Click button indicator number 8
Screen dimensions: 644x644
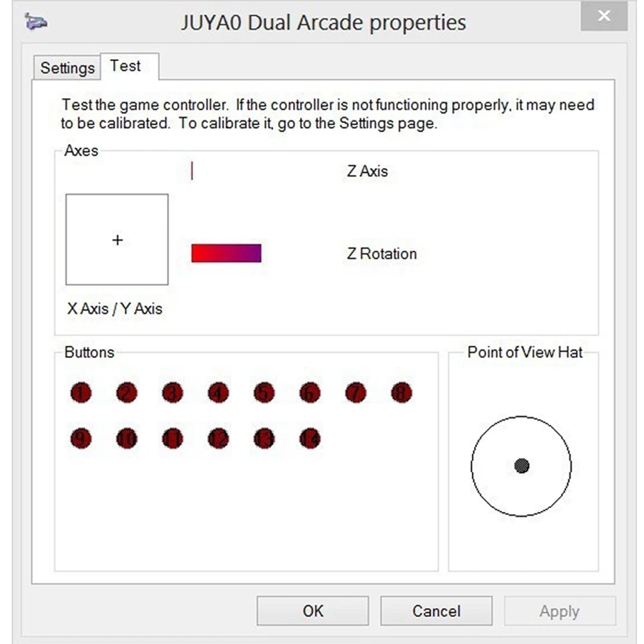pyautogui.click(x=401, y=393)
